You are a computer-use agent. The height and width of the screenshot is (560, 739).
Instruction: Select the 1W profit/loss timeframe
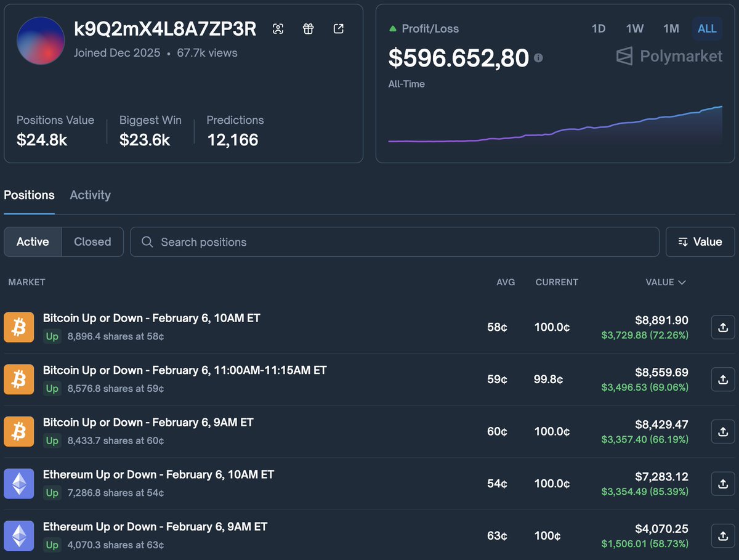pyautogui.click(x=635, y=29)
